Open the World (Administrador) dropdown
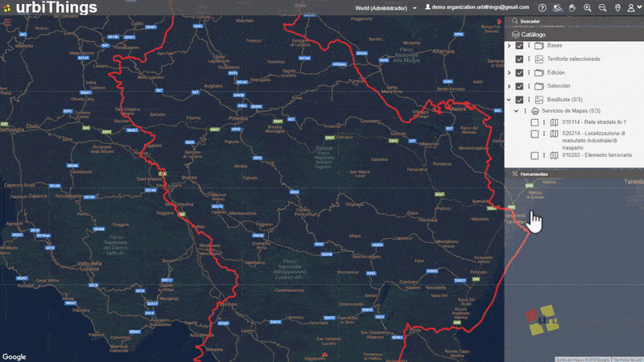The image size is (644, 362). click(386, 8)
